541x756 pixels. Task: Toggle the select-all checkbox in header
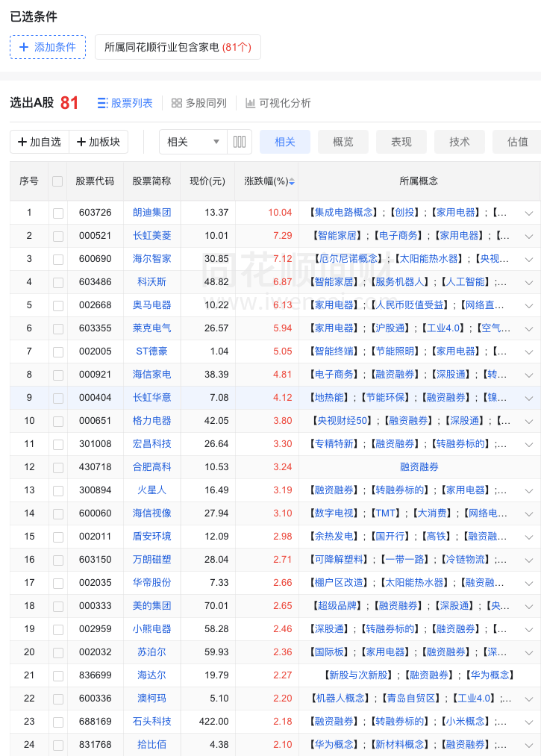coord(57,181)
